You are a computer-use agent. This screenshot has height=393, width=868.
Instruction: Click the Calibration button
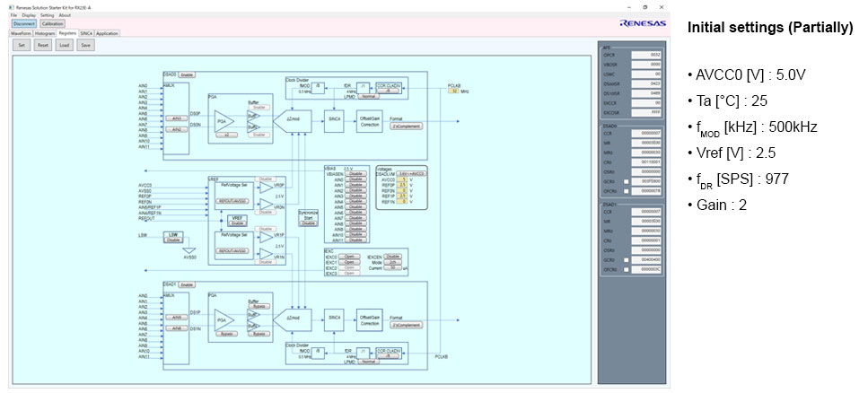pyautogui.click(x=52, y=24)
